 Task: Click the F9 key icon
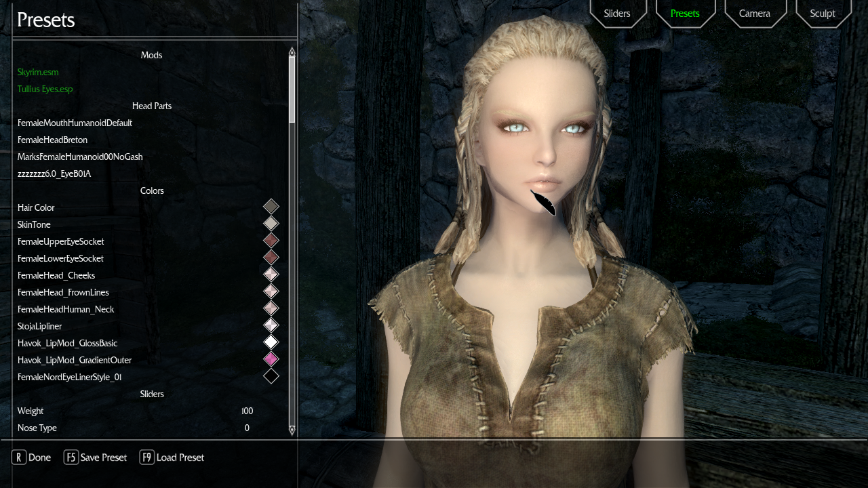146,457
